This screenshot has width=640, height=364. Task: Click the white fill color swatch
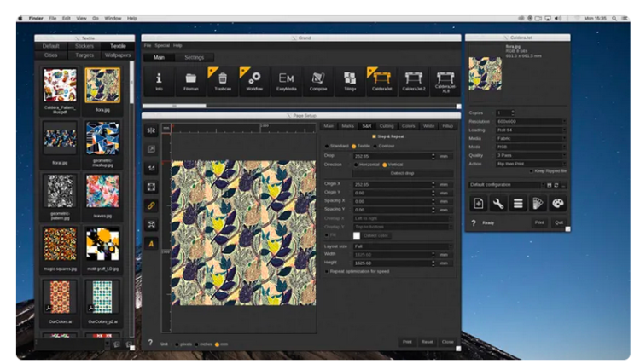point(357,235)
